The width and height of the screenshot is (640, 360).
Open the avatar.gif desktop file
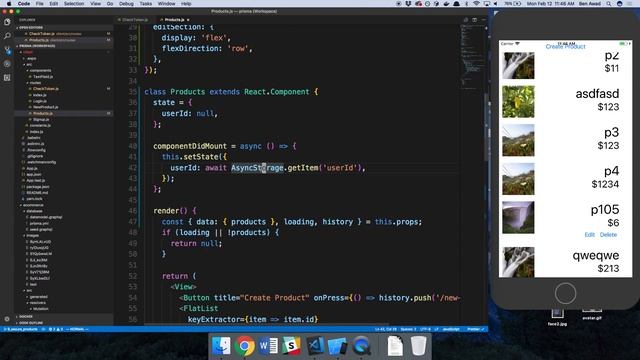tap(592, 314)
